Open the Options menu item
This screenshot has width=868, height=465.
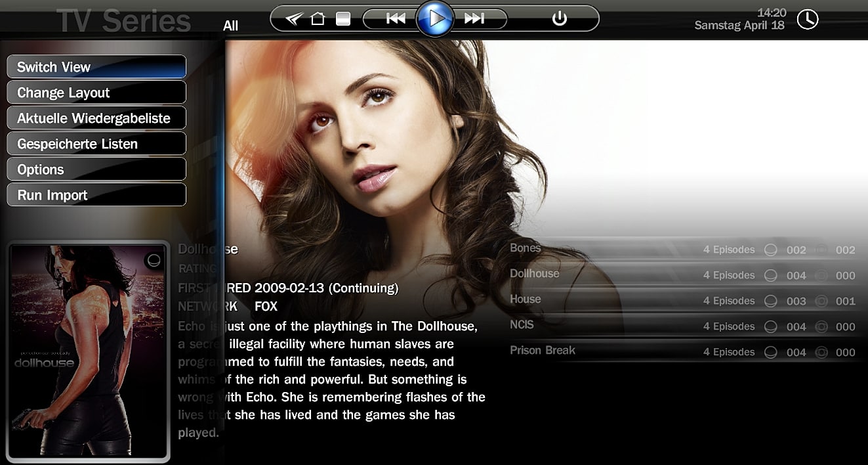point(96,169)
